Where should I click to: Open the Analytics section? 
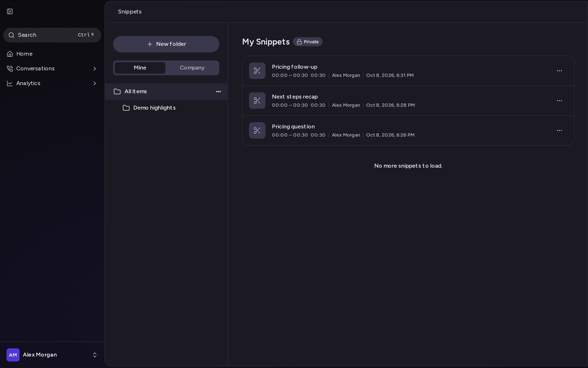[x=52, y=83]
